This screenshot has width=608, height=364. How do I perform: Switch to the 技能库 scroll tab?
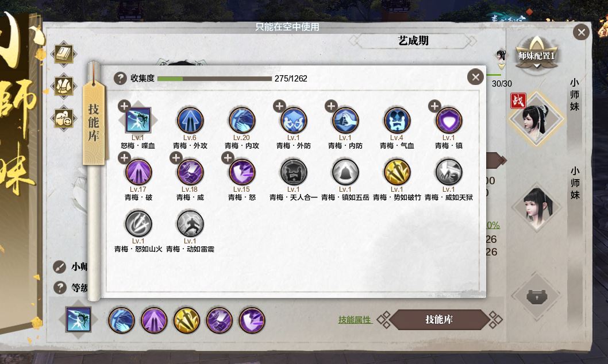(94, 122)
